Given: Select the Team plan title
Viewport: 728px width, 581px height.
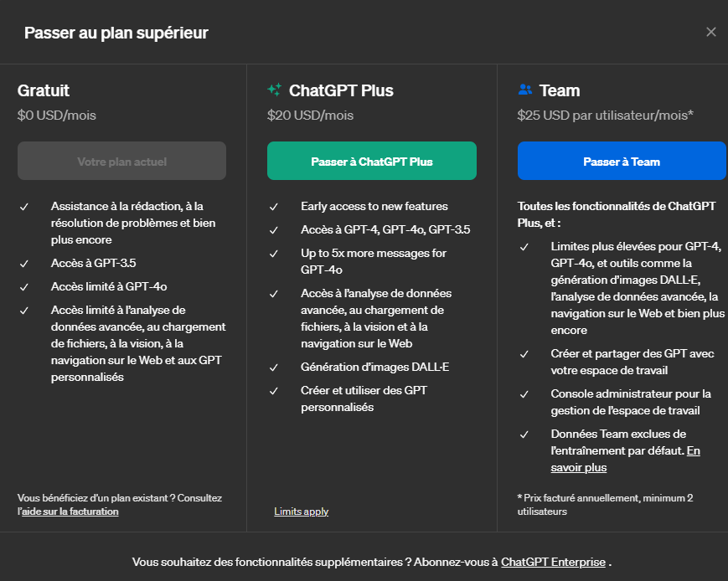Looking at the screenshot, I should pos(560,90).
